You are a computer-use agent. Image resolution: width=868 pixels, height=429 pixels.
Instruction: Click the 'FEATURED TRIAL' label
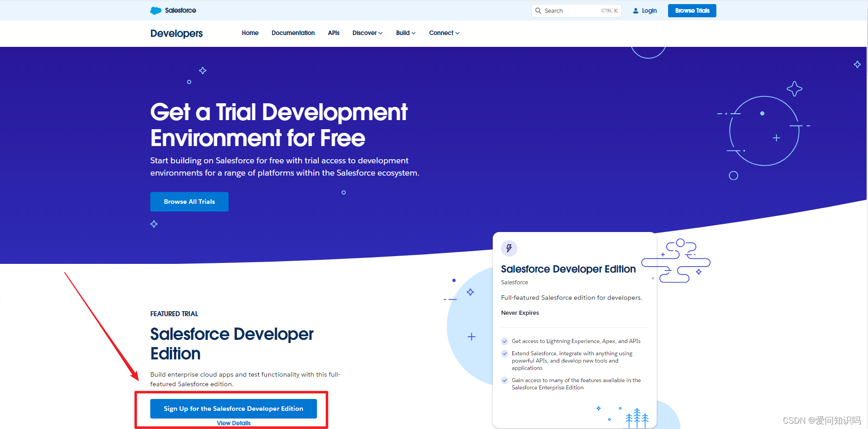coord(174,314)
